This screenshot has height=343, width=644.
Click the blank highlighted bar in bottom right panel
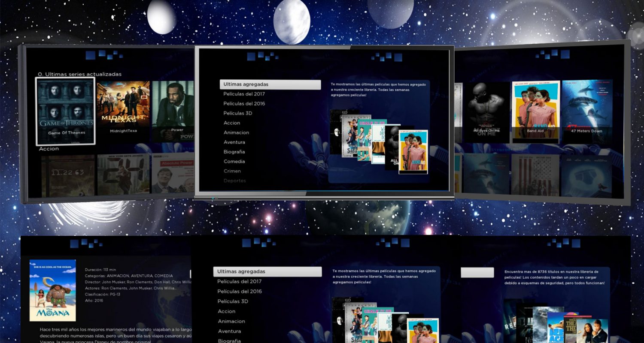click(x=477, y=272)
